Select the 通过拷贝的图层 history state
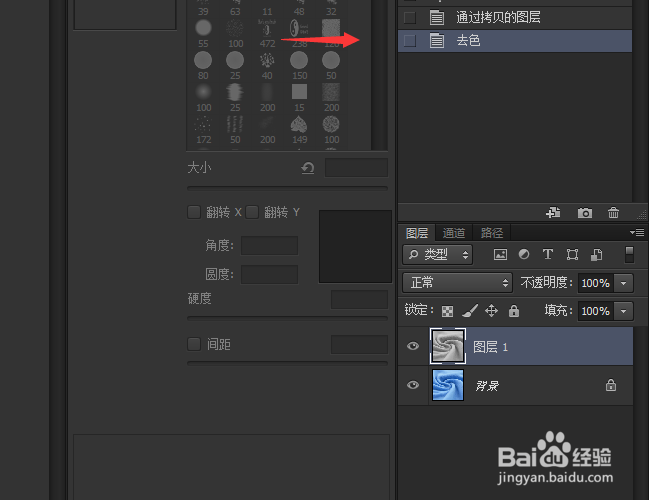The height and width of the screenshot is (500, 649). (x=515, y=17)
